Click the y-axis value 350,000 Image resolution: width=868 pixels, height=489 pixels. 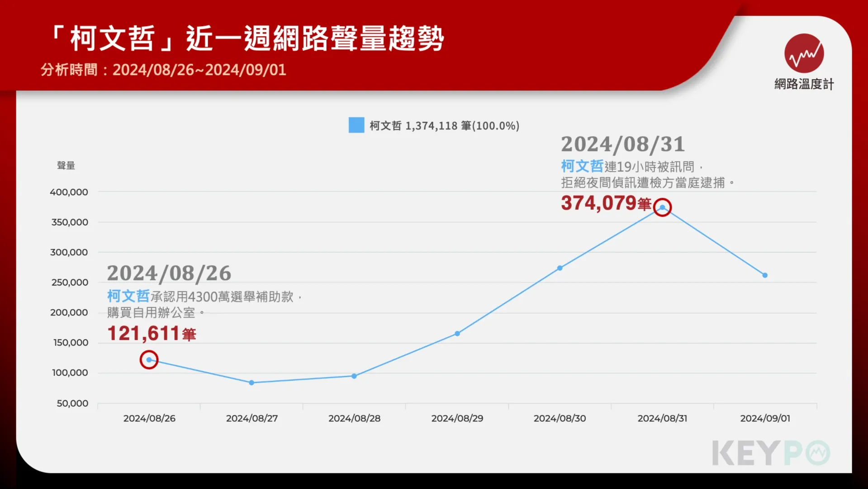click(70, 222)
